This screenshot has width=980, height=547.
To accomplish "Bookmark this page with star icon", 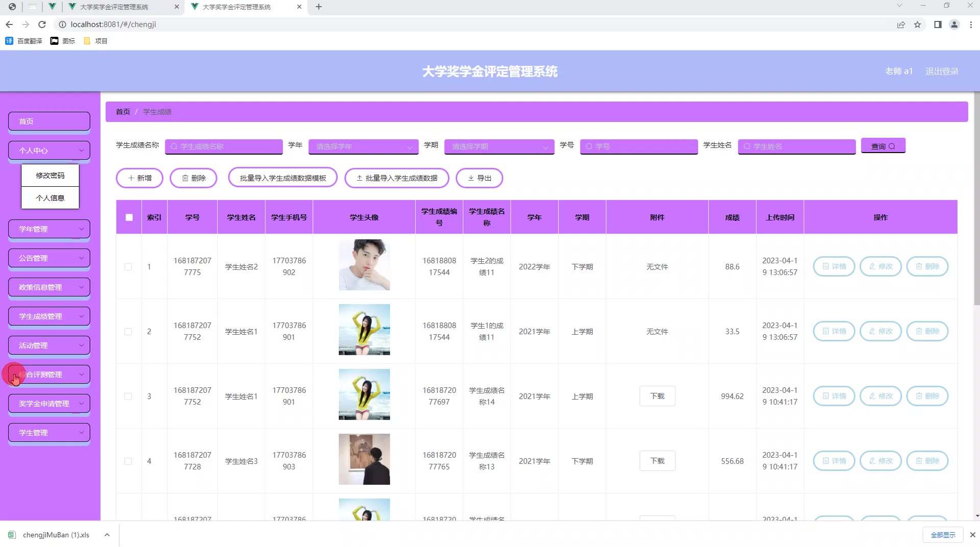I will [917, 24].
